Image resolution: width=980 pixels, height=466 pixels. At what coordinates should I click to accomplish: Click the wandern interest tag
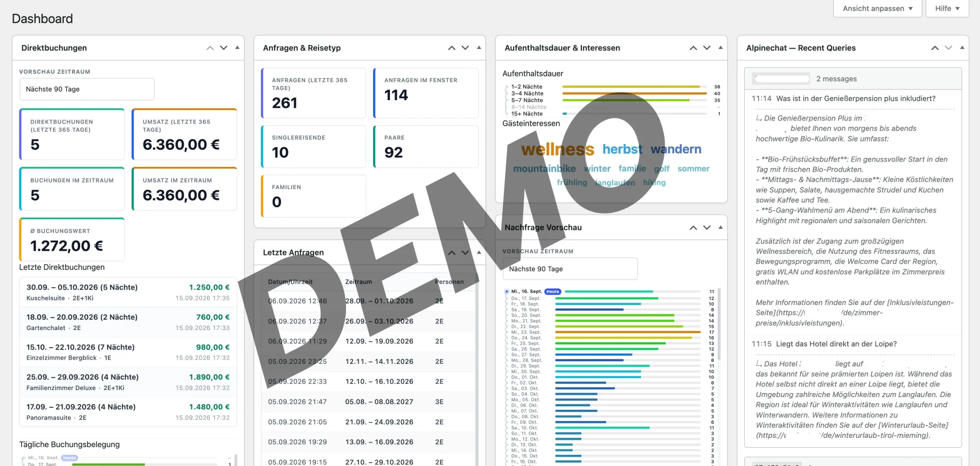(x=676, y=149)
